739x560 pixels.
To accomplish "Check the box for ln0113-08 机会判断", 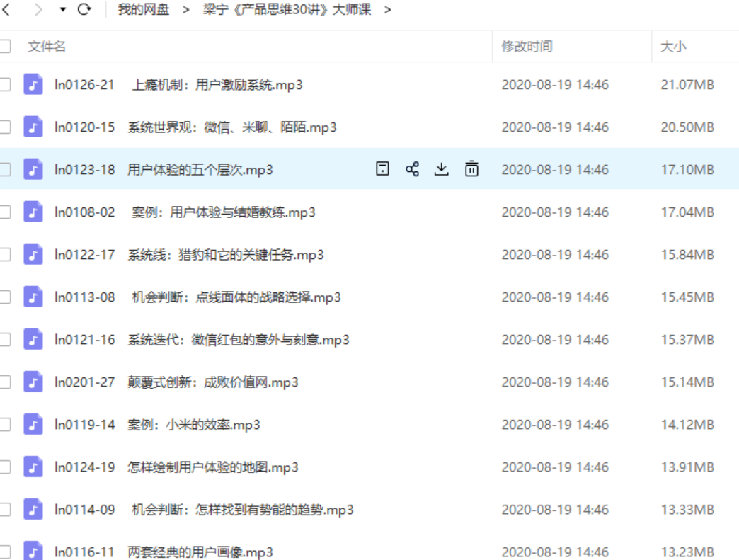I will (x=5, y=297).
